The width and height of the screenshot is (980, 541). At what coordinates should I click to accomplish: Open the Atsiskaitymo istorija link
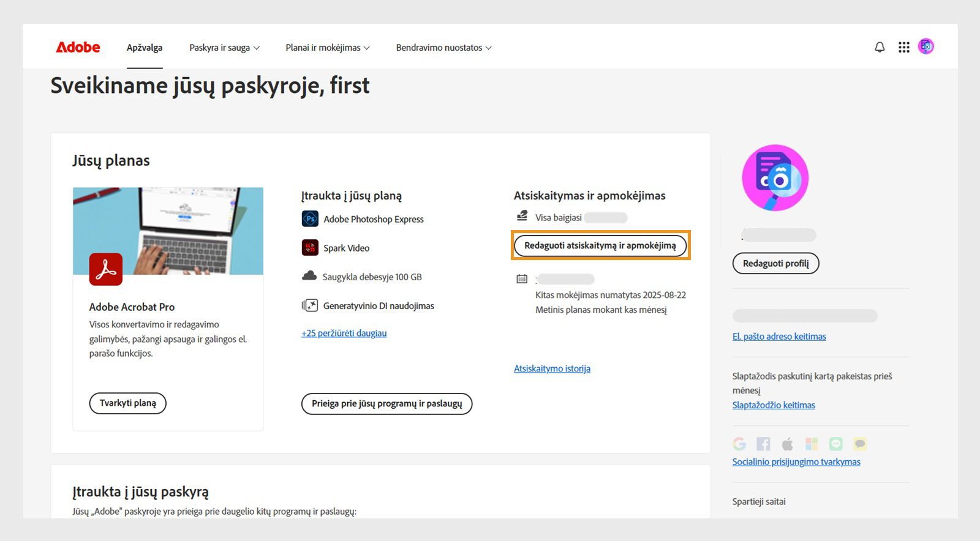[552, 368]
